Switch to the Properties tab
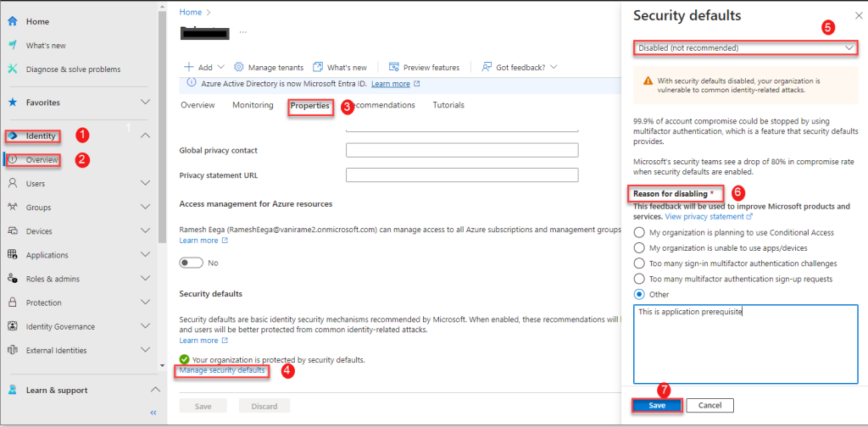868x427 pixels. pos(310,106)
